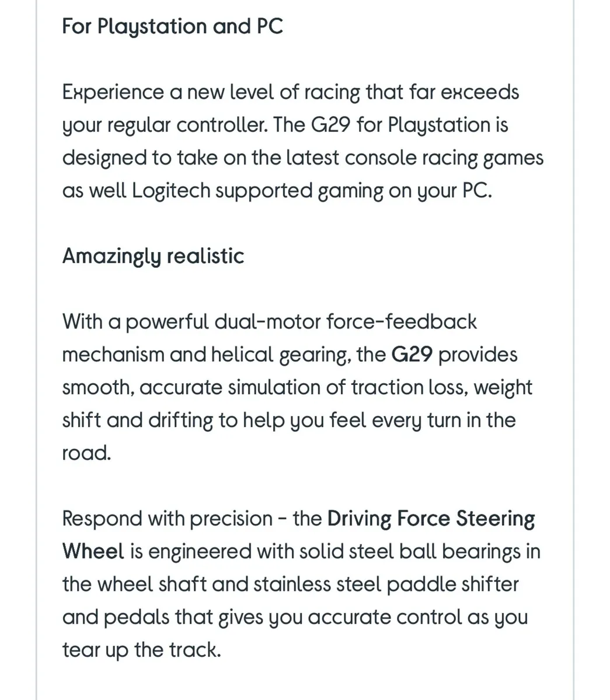
Task: Click the "For Playstation and PC" heading
Action: pyautogui.click(x=172, y=27)
